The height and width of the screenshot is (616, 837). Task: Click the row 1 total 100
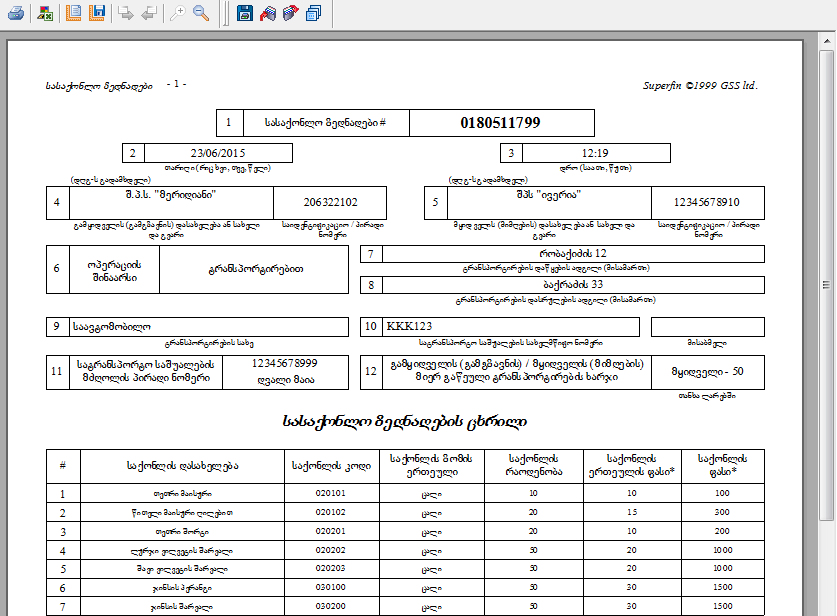[722, 493]
